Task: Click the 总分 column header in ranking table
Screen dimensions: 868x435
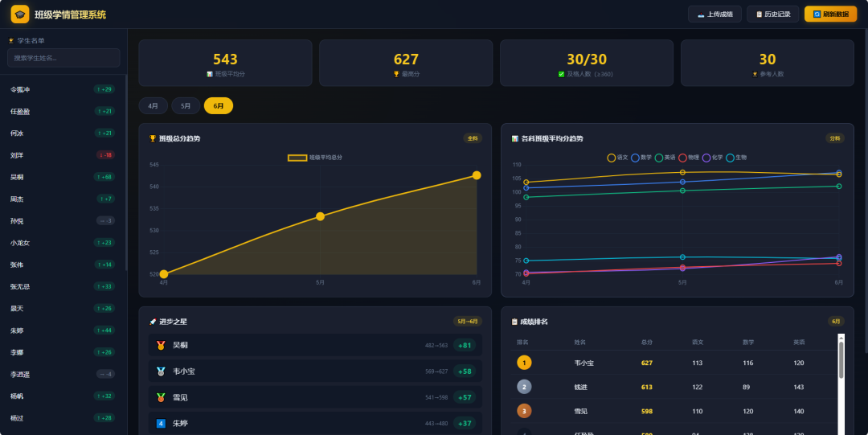Action: click(x=646, y=343)
